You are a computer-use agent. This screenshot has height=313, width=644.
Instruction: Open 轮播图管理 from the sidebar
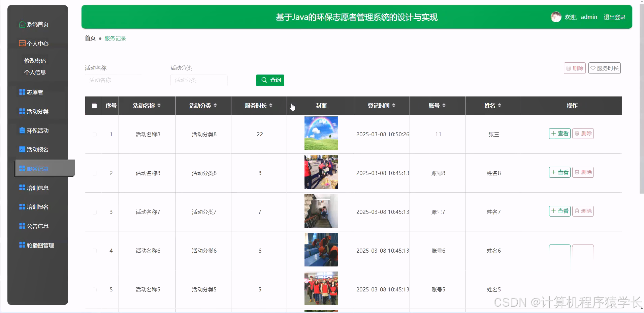pos(40,245)
